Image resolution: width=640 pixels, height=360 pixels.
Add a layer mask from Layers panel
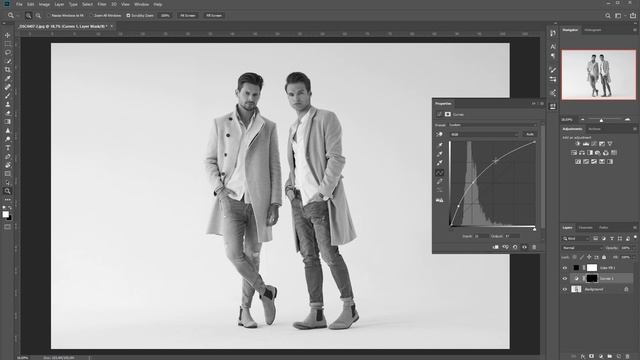[x=591, y=356]
